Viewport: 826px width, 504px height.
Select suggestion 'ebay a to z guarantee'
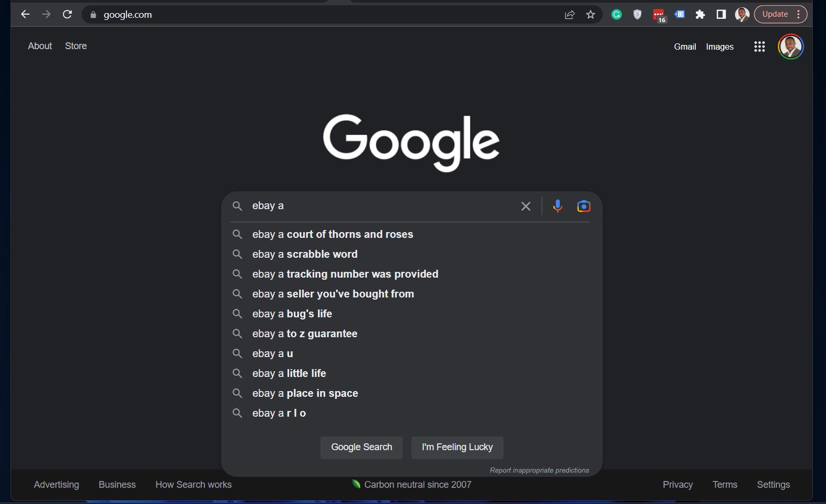tap(412, 334)
